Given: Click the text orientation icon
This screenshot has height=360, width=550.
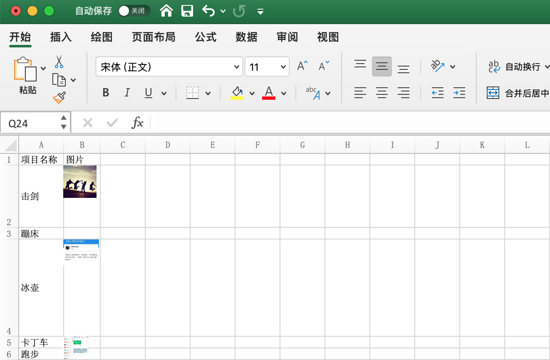Looking at the screenshot, I should coord(437,66).
